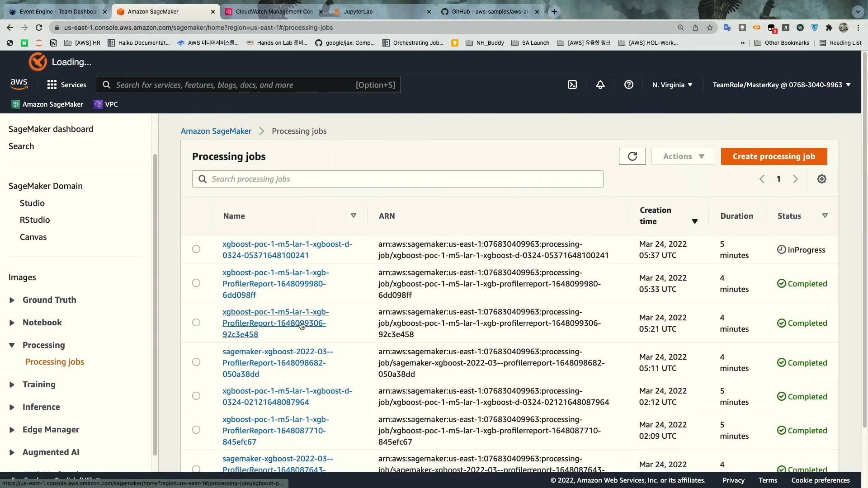Select radio for ProfilerReport-1648099306 job
The height and width of the screenshot is (488, 868).
click(196, 323)
